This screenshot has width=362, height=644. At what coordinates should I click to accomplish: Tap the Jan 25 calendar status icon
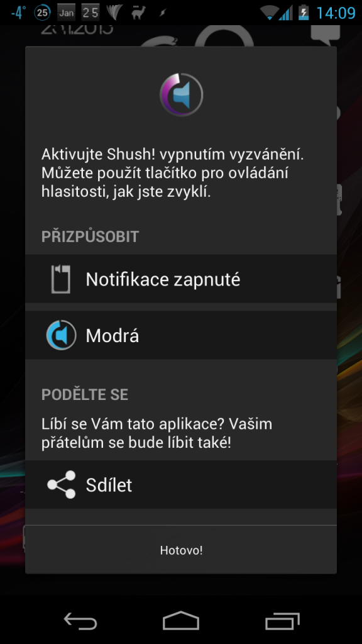click(78, 13)
